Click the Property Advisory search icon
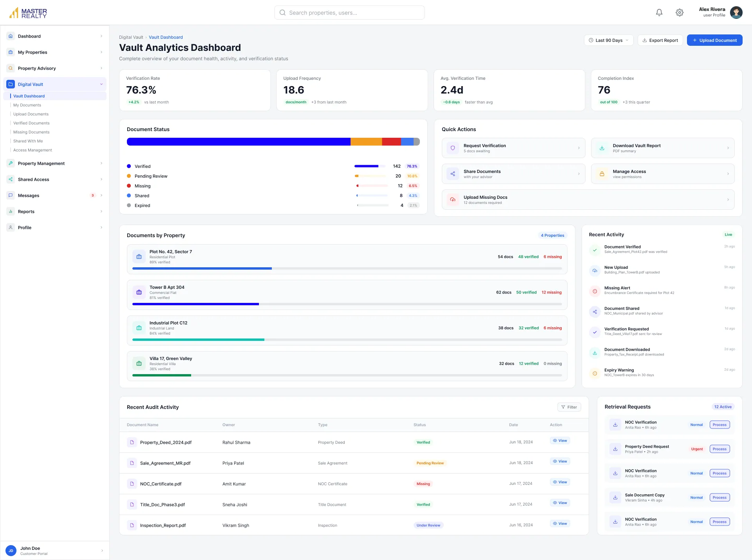Viewport: 752px width, 560px height. 11,68
